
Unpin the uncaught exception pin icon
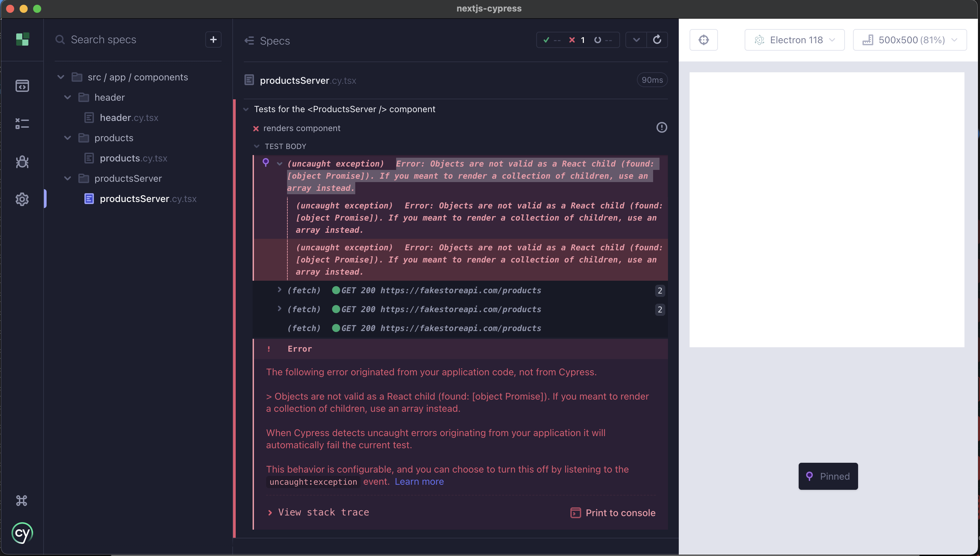266,163
